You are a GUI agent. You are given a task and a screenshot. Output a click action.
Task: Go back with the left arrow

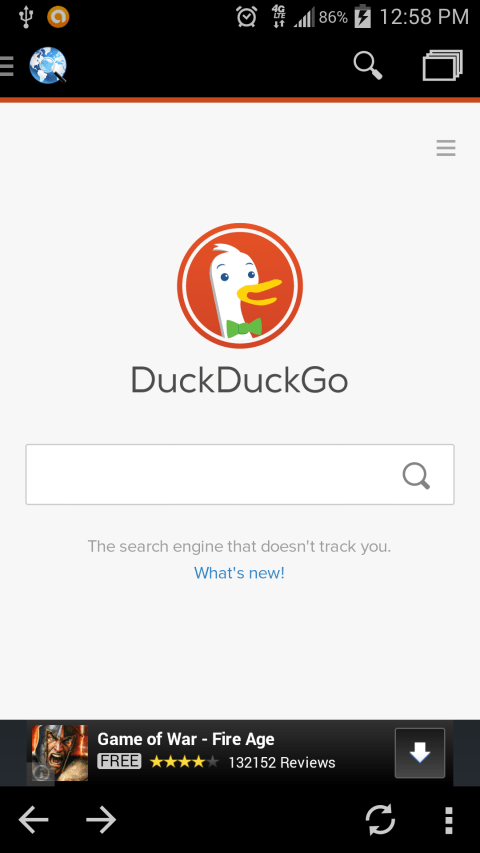34,819
